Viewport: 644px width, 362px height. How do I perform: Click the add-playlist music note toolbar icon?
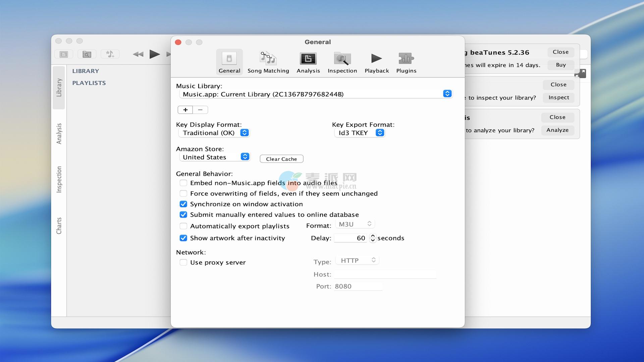coord(110,54)
